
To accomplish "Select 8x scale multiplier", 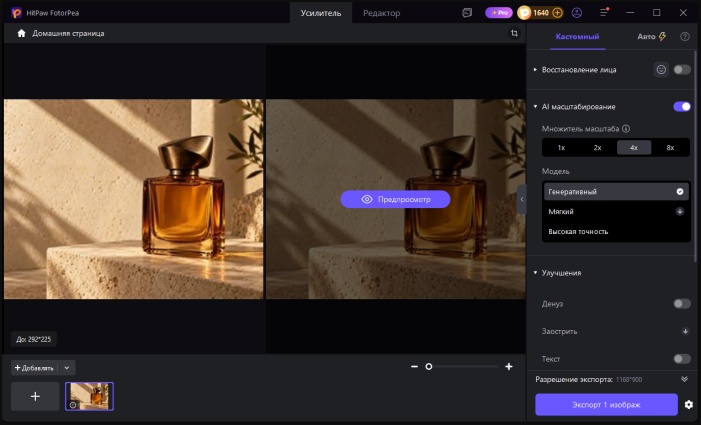I will click(670, 147).
